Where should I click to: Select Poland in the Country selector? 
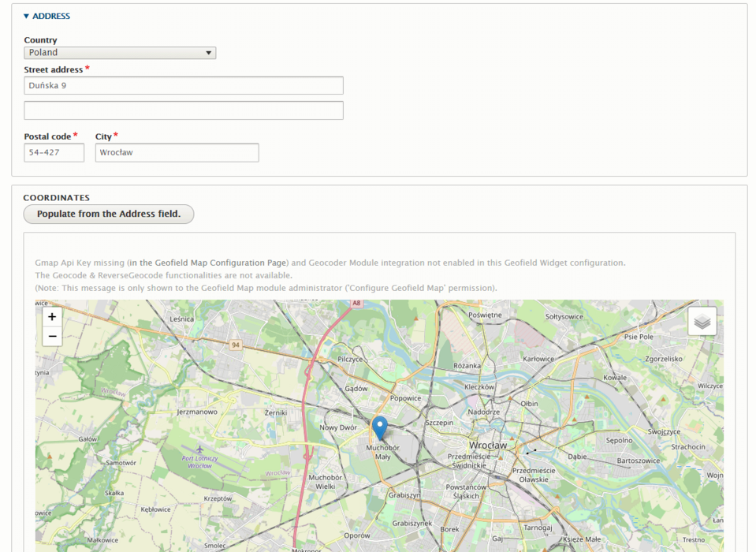coord(119,52)
